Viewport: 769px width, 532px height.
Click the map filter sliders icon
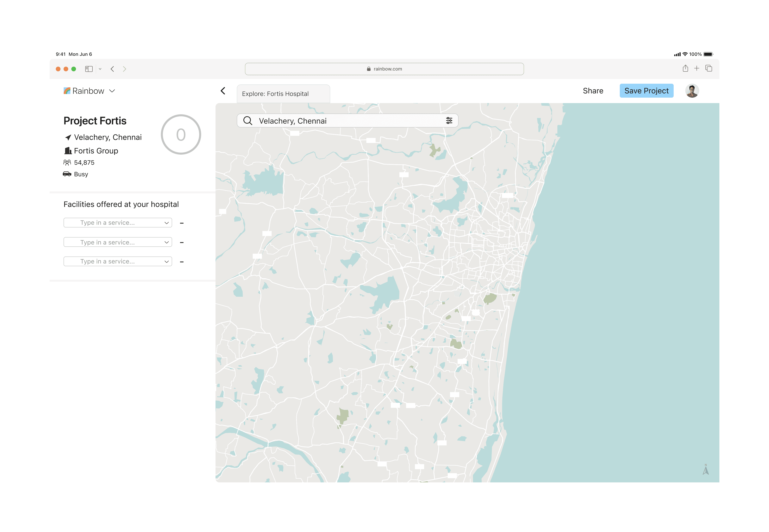(449, 121)
